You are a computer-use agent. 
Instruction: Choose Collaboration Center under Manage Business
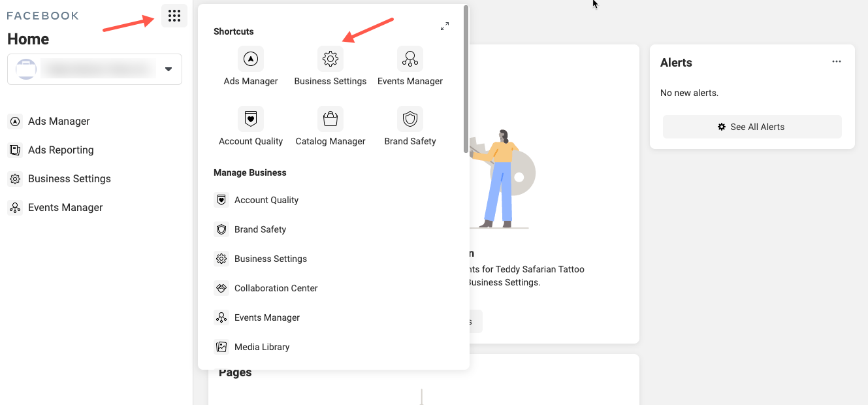point(276,288)
